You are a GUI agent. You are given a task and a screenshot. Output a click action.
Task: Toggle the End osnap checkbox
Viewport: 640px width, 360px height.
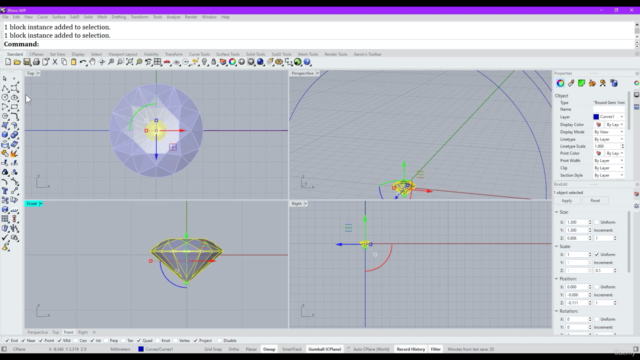click(7, 340)
